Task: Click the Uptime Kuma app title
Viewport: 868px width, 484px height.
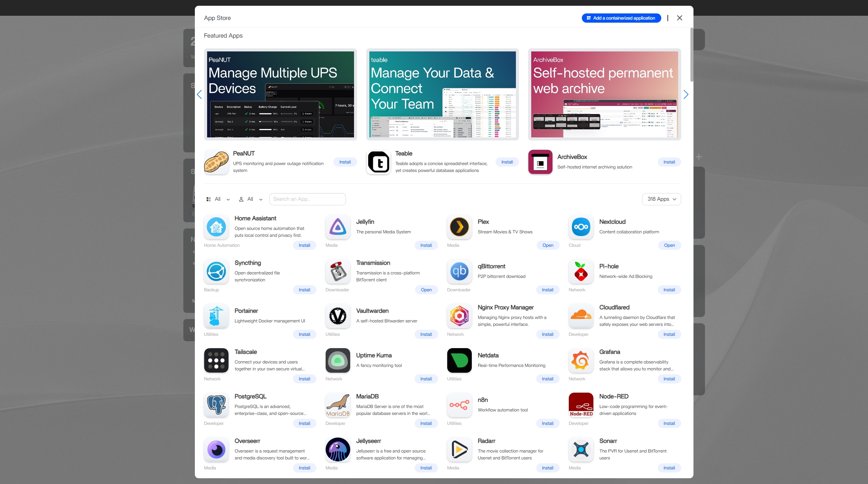Action: pos(374,355)
